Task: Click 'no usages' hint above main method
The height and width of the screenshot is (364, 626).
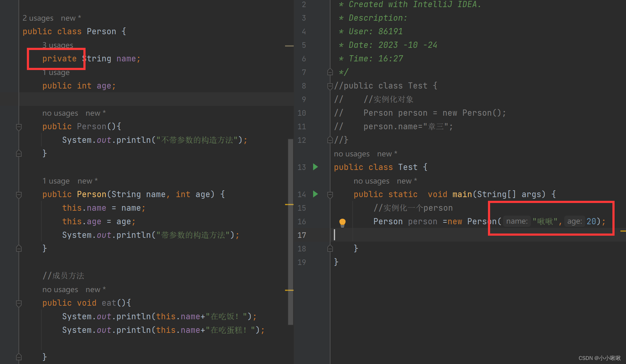Action: click(x=372, y=181)
